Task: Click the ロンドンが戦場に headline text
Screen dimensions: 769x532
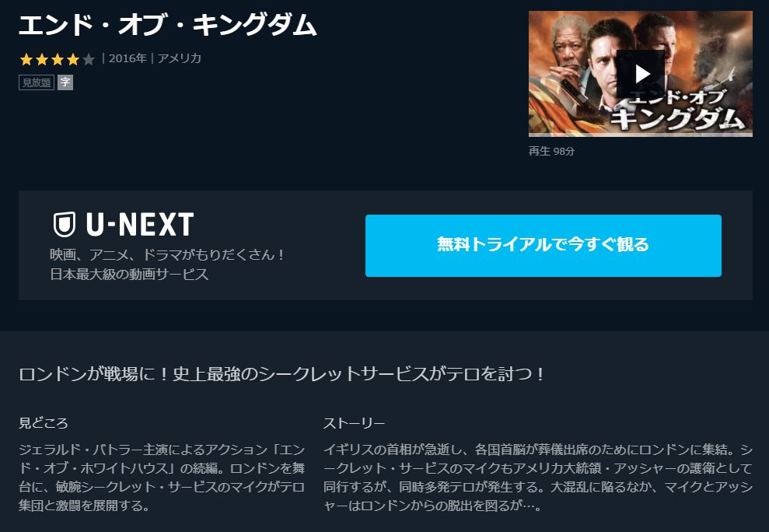Action: (x=281, y=374)
